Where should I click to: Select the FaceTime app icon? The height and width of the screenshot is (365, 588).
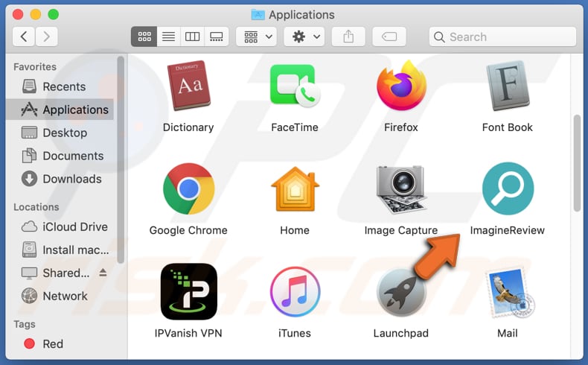point(295,86)
